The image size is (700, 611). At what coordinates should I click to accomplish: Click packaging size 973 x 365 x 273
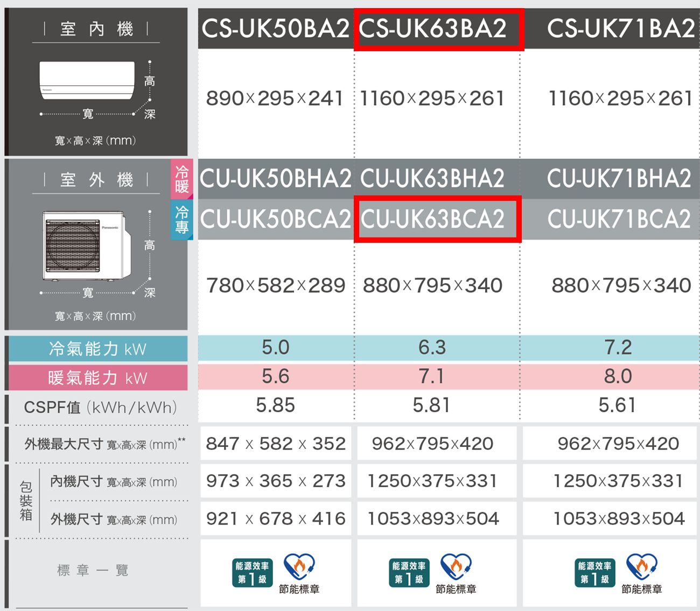(276, 481)
